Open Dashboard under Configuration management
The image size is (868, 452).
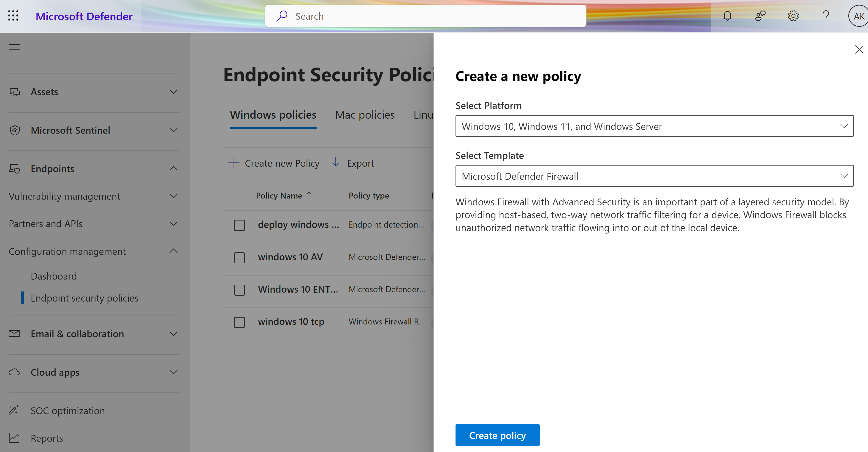pyautogui.click(x=54, y=276)
